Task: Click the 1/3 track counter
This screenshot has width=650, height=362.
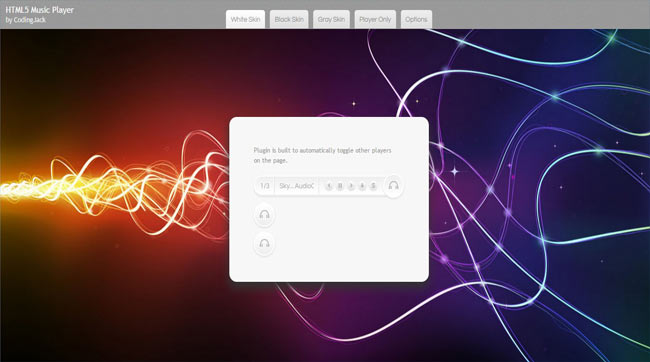Action: [x=265, y=186]
